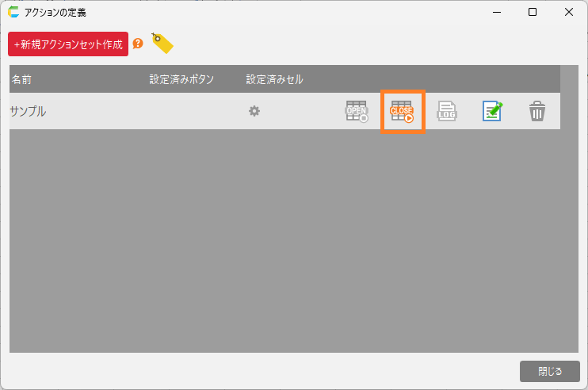Maximize the アクションの定義 window

pyautogui.click(x=533, y=12)
